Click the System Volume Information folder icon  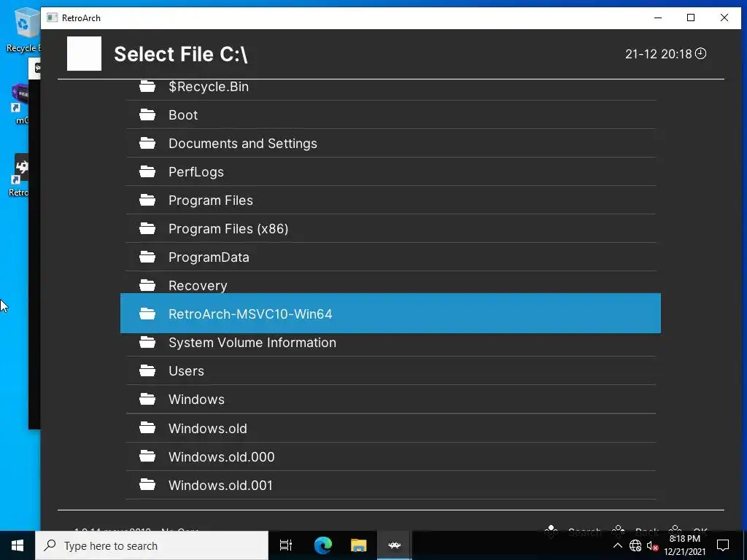147,342
